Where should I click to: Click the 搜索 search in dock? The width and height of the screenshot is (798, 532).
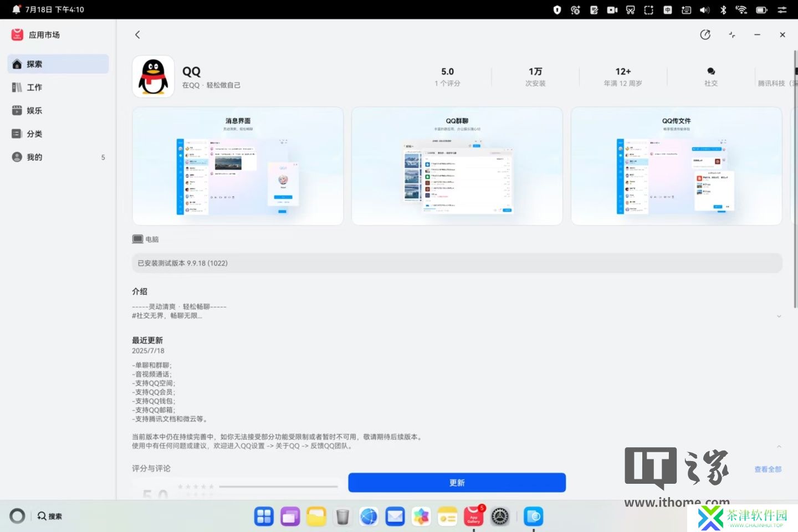pos(49,516)
